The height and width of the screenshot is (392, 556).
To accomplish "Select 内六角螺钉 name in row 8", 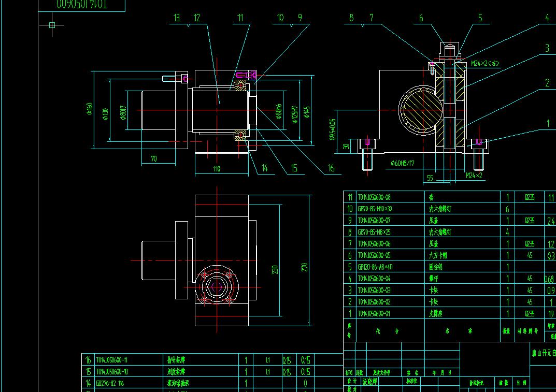I will [x=440, y=233].
